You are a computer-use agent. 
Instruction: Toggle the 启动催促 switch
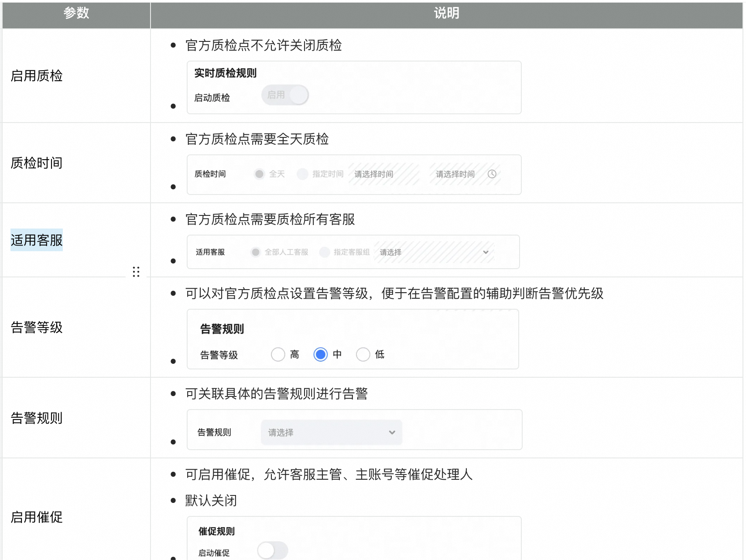click(273, 550)
